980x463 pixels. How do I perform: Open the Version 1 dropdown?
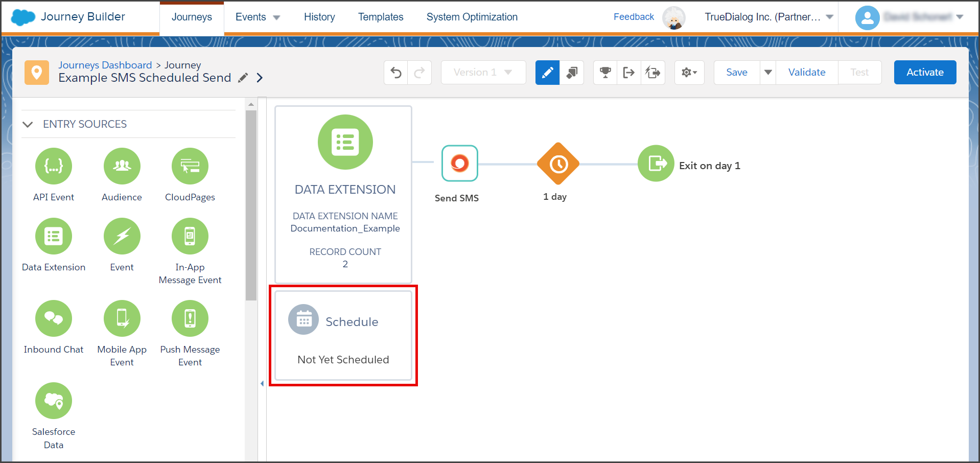pyautogui.click(x=483, y=73)
